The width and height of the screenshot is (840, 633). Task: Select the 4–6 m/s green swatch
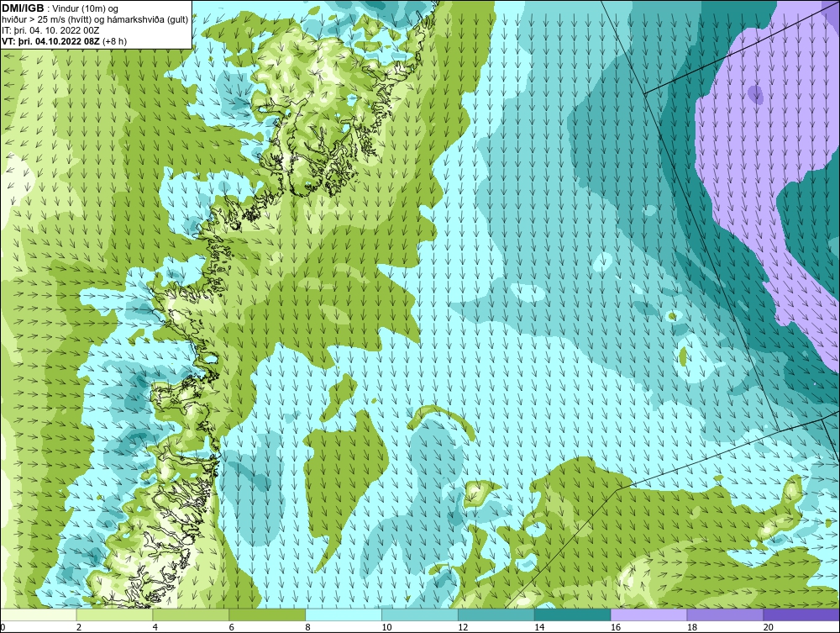click(x=191, y=615)
